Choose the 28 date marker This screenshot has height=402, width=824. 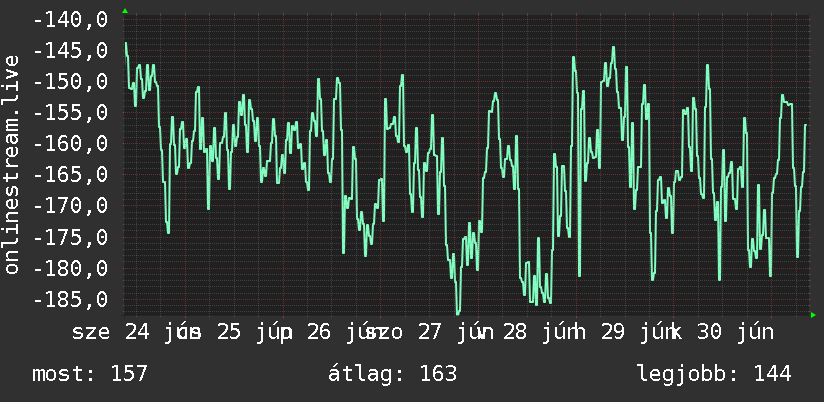pos(514,332)
